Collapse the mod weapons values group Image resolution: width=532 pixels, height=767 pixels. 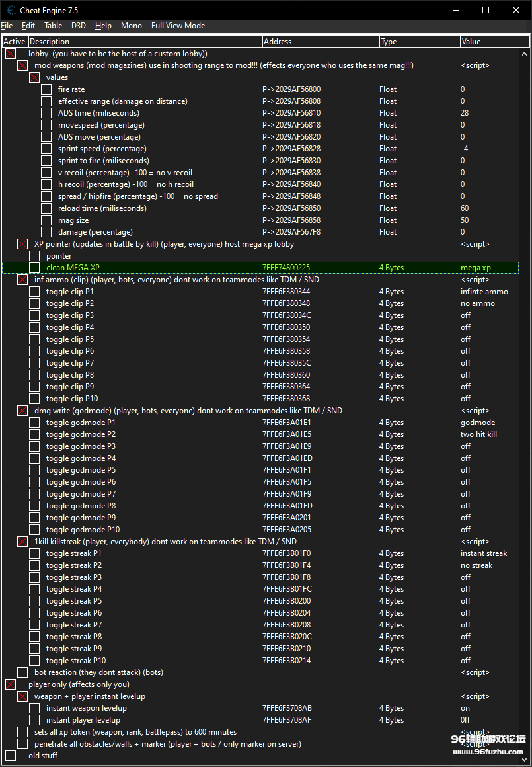coord(34,77)
